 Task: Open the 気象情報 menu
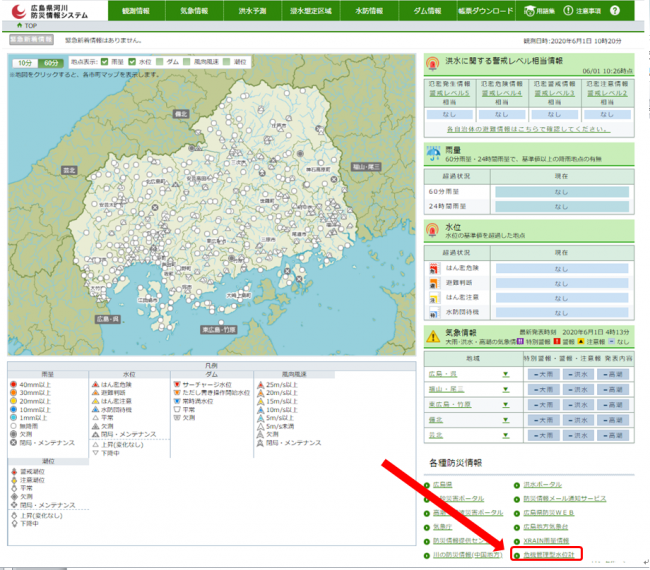(x=194, y=11)
